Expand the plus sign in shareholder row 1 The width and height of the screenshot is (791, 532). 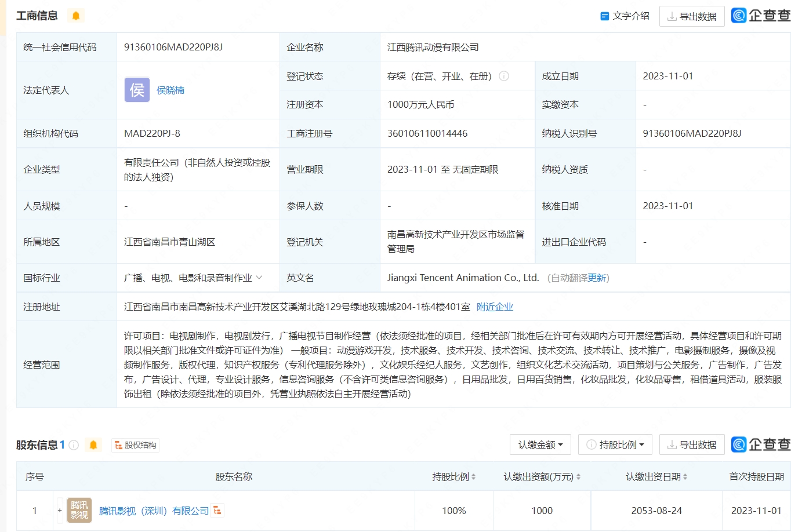tap(60, 511)
